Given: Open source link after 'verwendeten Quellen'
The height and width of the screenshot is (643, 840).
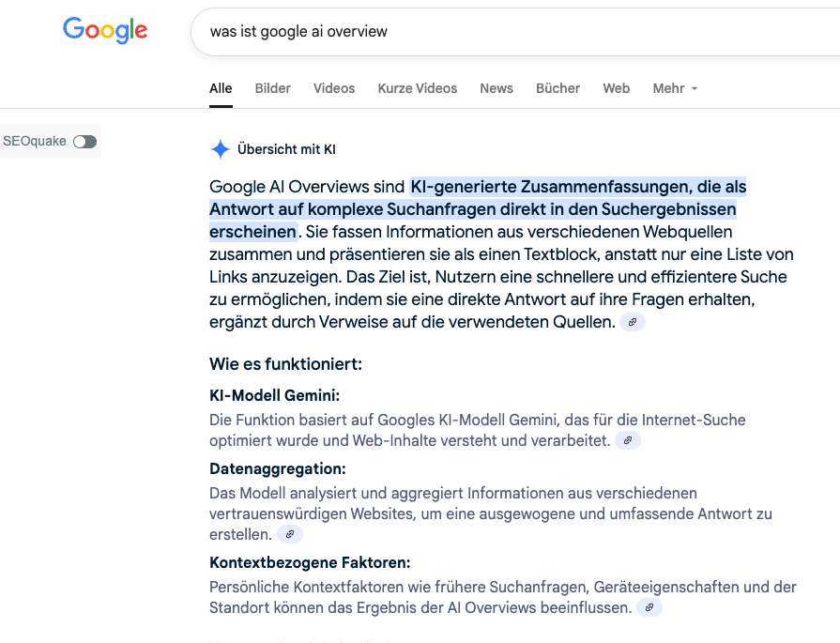Looking at the screenshot, I should click(x=633, y=322).
